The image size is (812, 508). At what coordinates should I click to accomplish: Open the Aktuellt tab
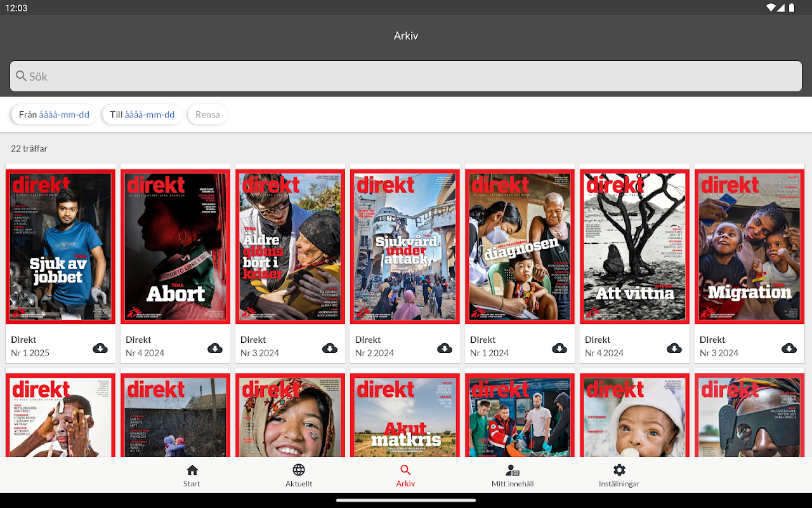click(x=299, y=475)
